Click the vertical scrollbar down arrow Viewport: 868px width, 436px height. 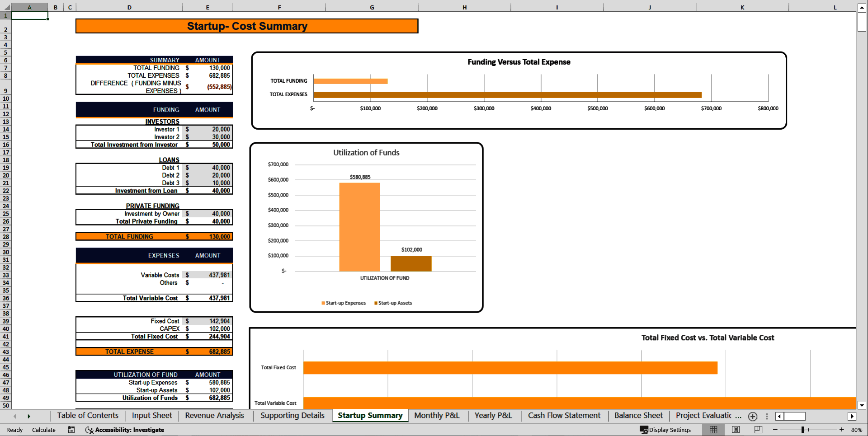[863, 405]
